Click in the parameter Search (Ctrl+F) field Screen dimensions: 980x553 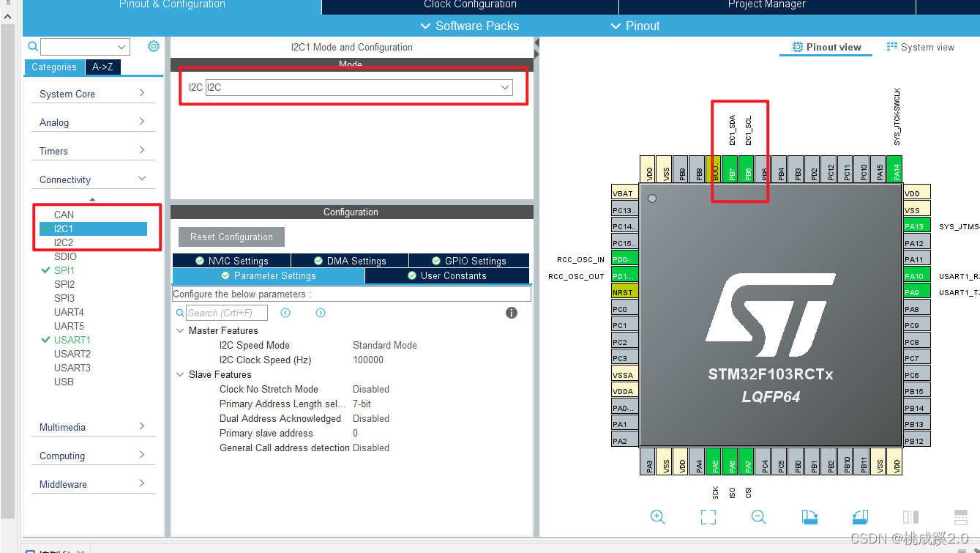coord(227,313)
